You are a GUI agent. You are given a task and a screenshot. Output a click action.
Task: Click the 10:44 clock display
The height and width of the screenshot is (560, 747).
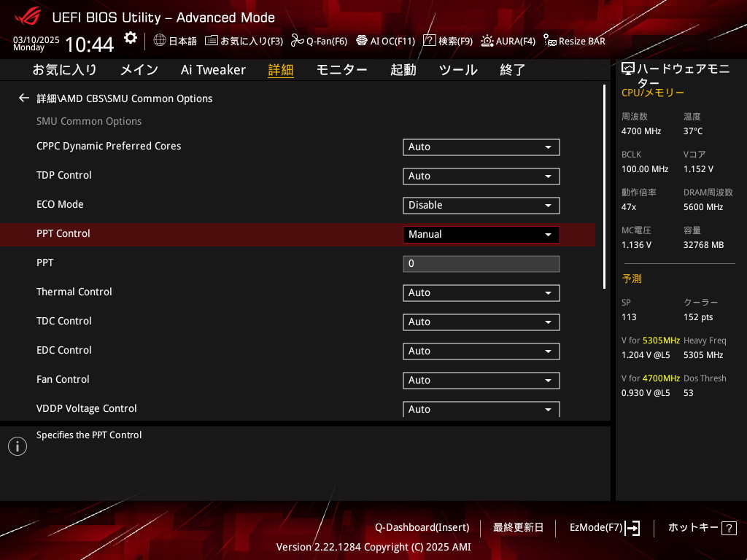coord(89,44)
